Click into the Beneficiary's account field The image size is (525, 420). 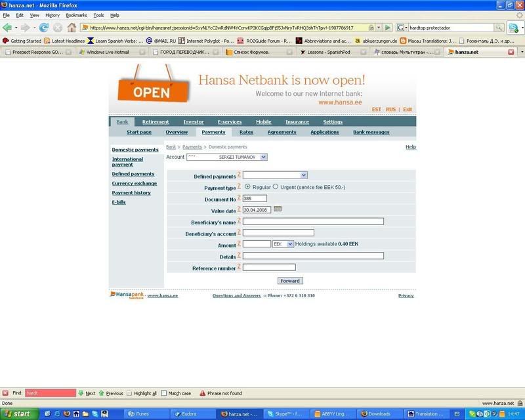[278, 232]
